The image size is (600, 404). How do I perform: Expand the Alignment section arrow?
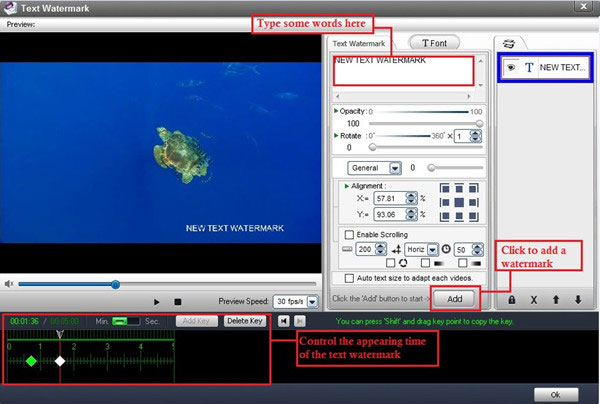[347, 186]
